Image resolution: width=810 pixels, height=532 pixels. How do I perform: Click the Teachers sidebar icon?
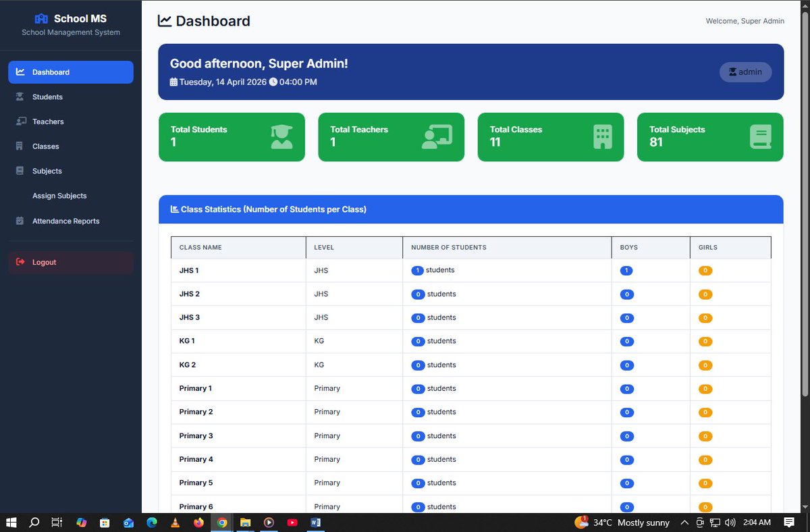[20, 122]
